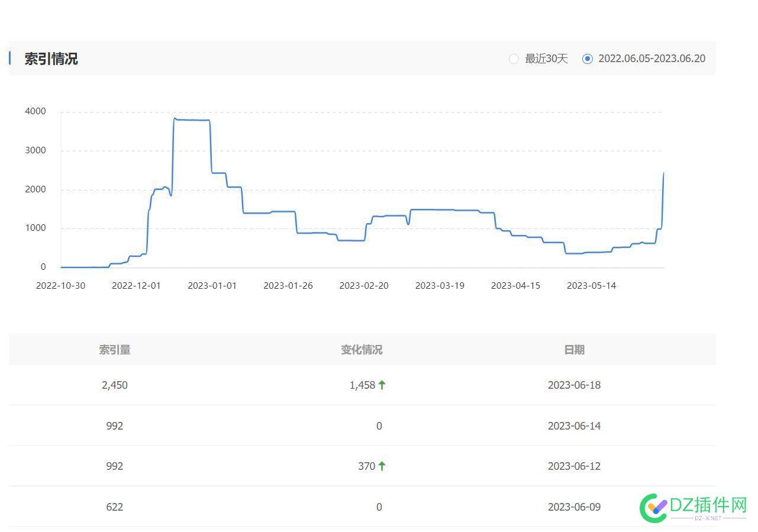Click the date 2023-06-18
The width and height of the screenshot is (758, 532).
[574, 385]
